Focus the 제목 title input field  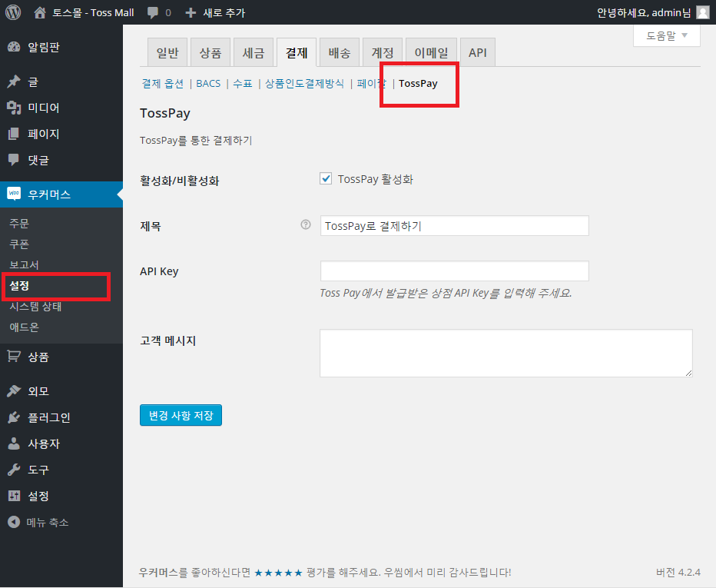tap(454, 226)
